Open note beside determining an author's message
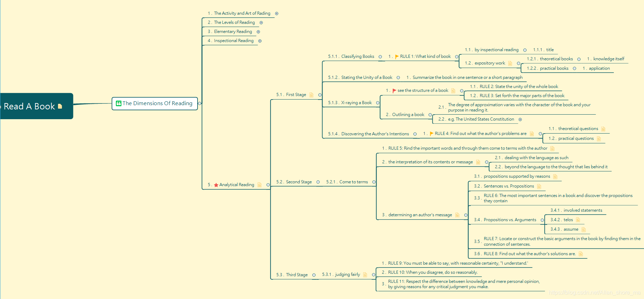 [457, 215]
